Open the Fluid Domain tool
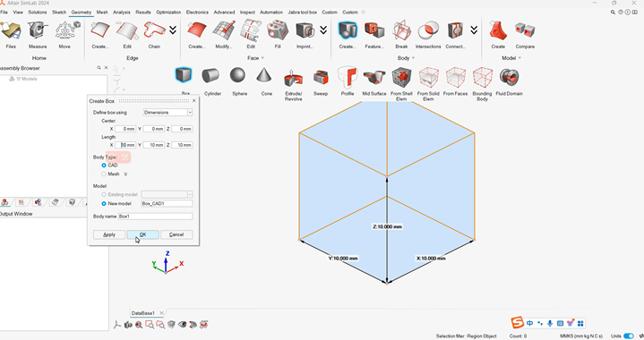 (510, 77)
